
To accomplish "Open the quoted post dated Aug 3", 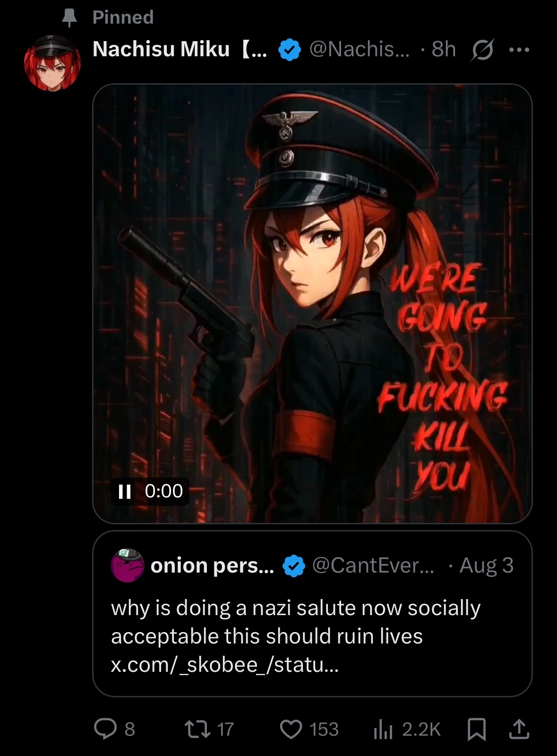I will [312, 614].
